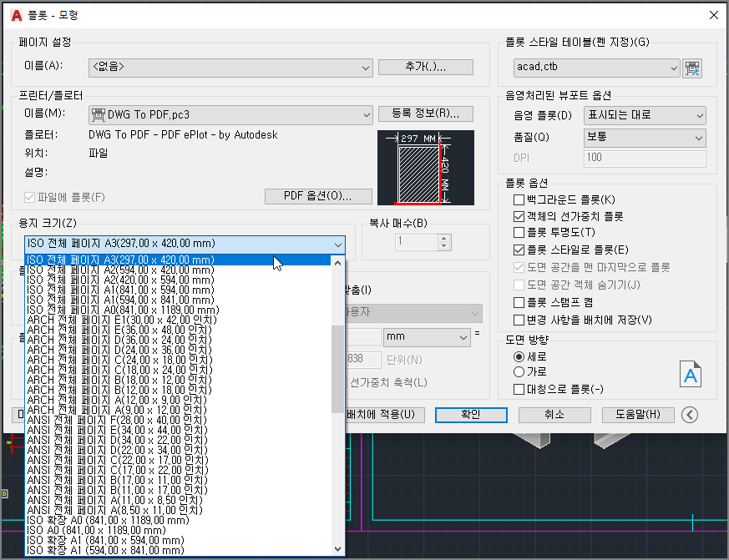Open the plot style table editor icon
This screenshot has height=560, width=729.
(x=692, y=68)
